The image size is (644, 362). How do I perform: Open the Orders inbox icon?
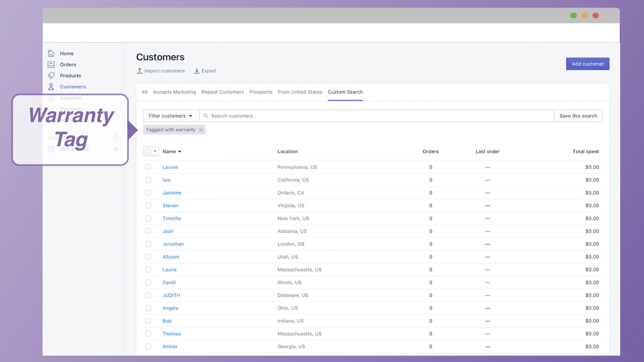(51, 64)
